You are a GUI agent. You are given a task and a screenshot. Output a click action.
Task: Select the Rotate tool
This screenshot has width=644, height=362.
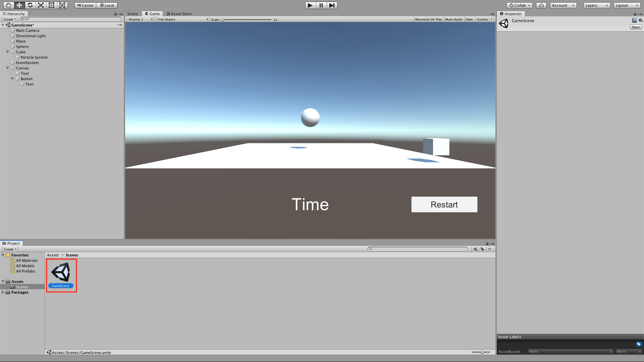pos(30,5)
